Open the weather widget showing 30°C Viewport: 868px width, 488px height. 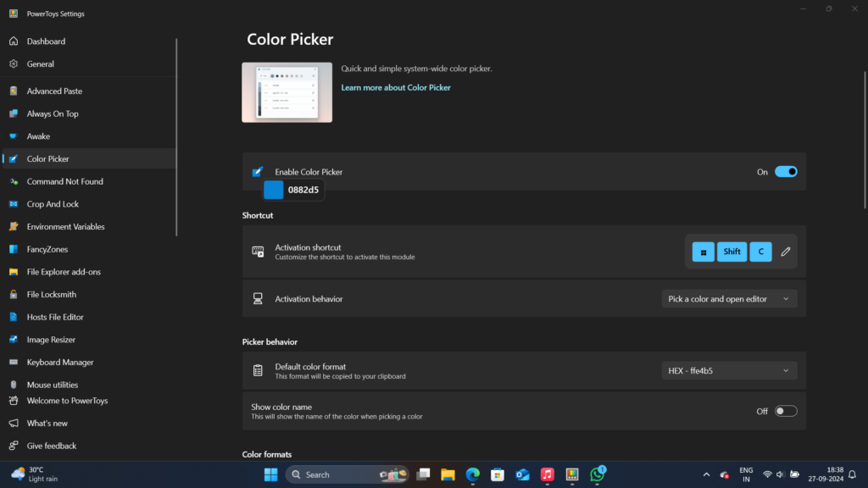click(34, 474)
